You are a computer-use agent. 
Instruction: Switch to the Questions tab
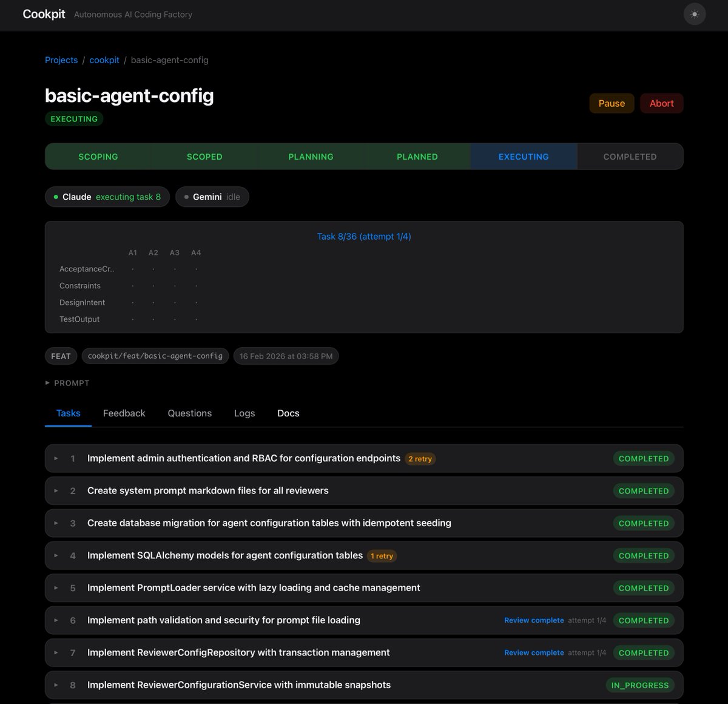[190, 413]
